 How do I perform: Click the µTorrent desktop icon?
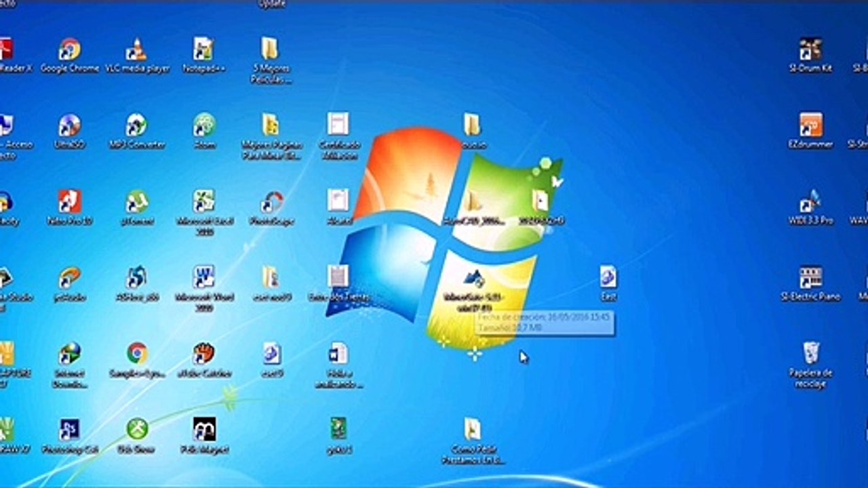click(x=136, y=201)
